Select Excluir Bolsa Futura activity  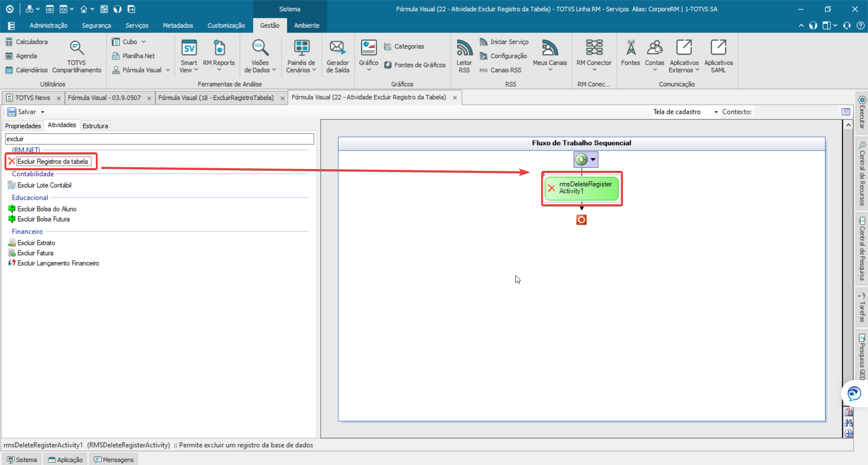click(x=39, y=219)
